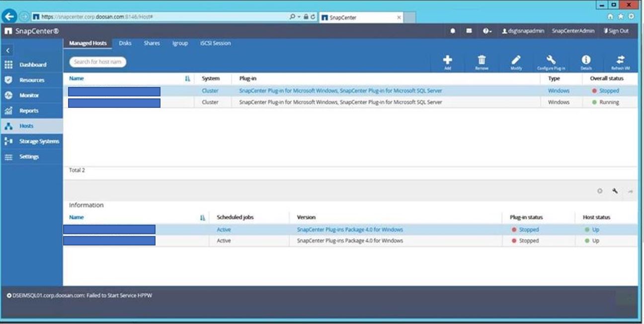
Task: Click the Search for host name field
Action: click(97, 62)
